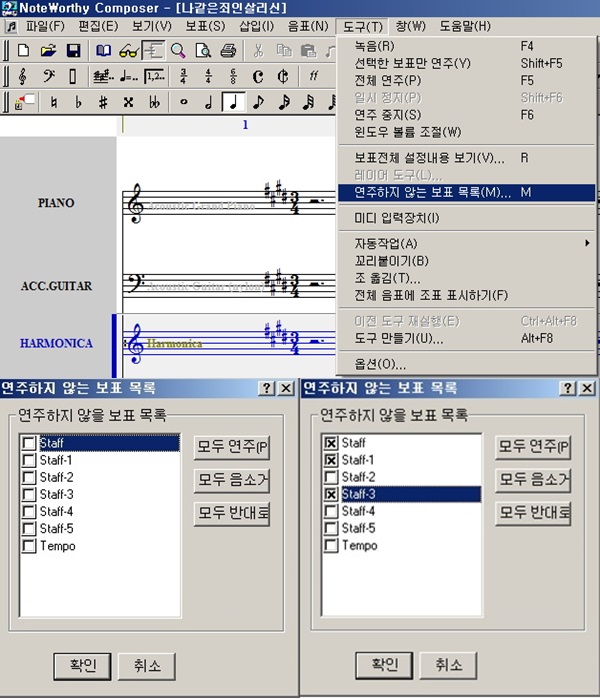600x699 pixels.
Task: Select the double sharp accidental icon
Action: [x=128, y=103]
